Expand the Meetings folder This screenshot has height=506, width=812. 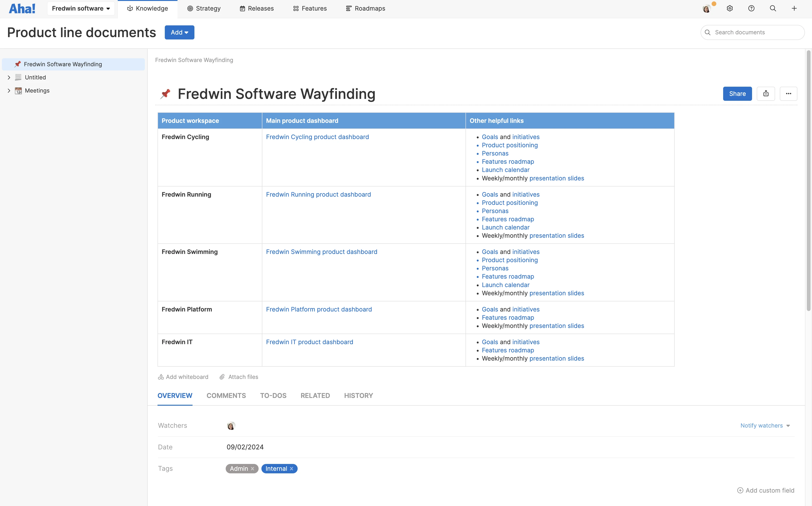coord(9,91)
